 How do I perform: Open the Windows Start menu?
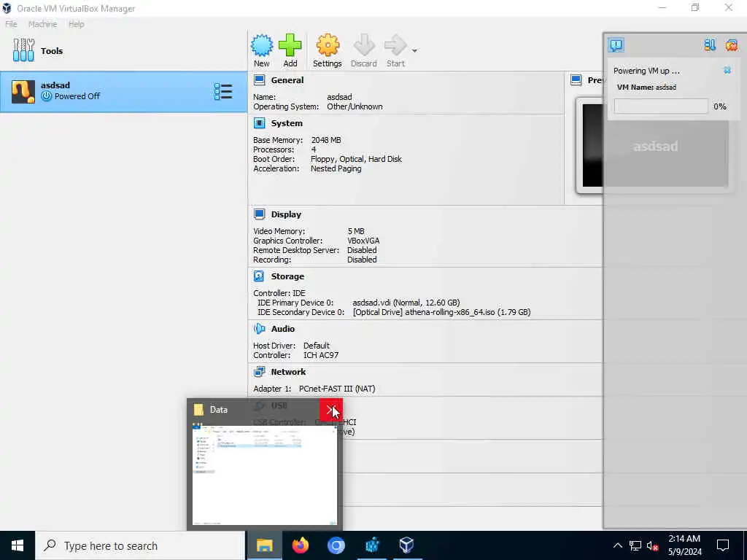point(18,545)
